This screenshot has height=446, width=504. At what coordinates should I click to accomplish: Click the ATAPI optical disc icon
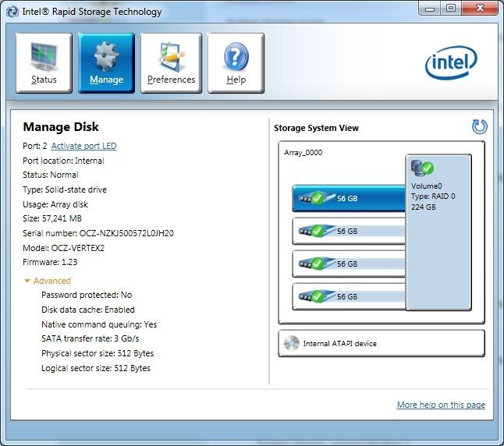(292, 344)
